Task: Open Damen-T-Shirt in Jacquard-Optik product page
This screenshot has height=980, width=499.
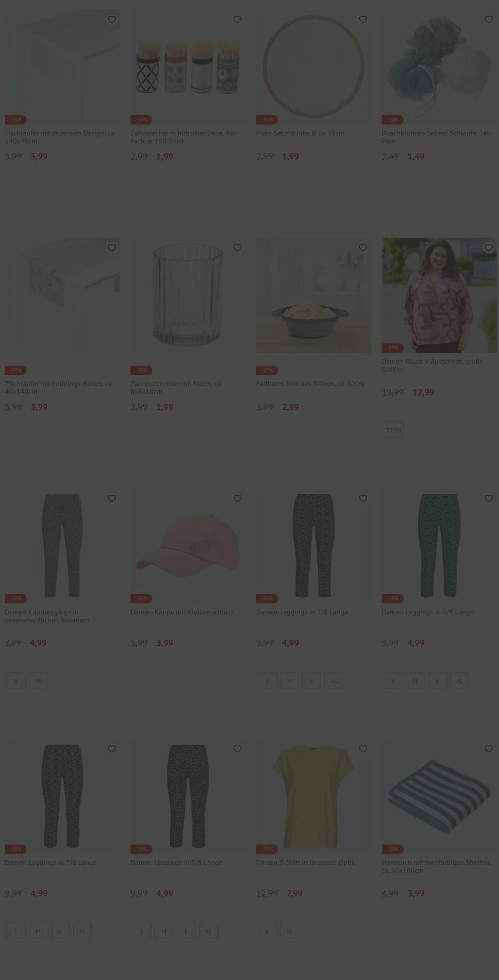Action: tap(305, 863)
